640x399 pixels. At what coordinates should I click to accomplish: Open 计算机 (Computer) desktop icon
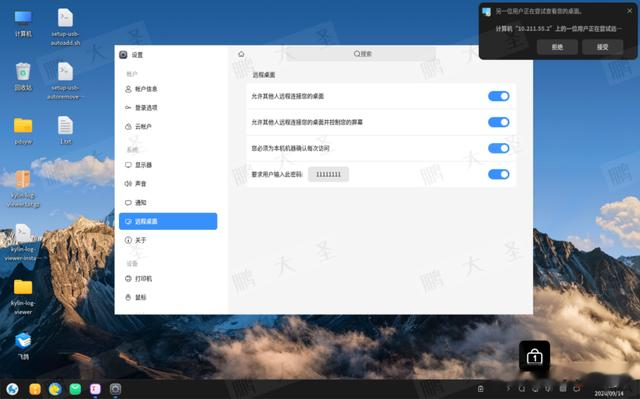(x=23, y=24)
